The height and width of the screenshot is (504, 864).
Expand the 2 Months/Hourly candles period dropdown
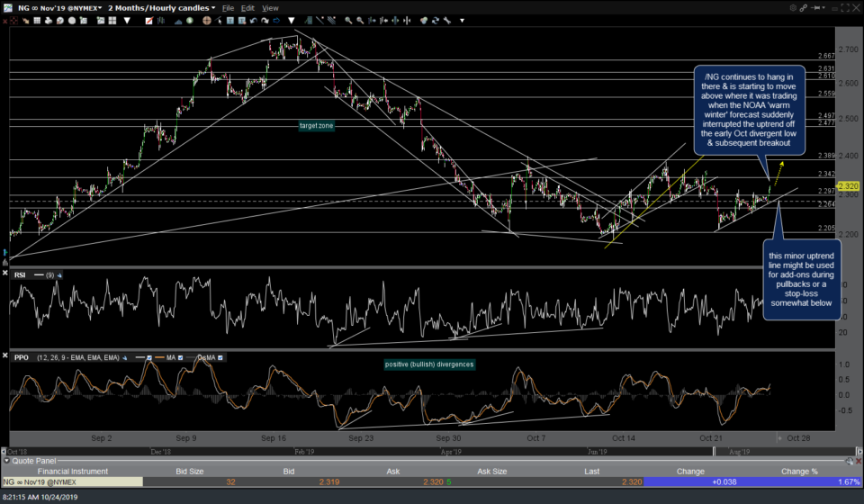(x=160, y=7)
